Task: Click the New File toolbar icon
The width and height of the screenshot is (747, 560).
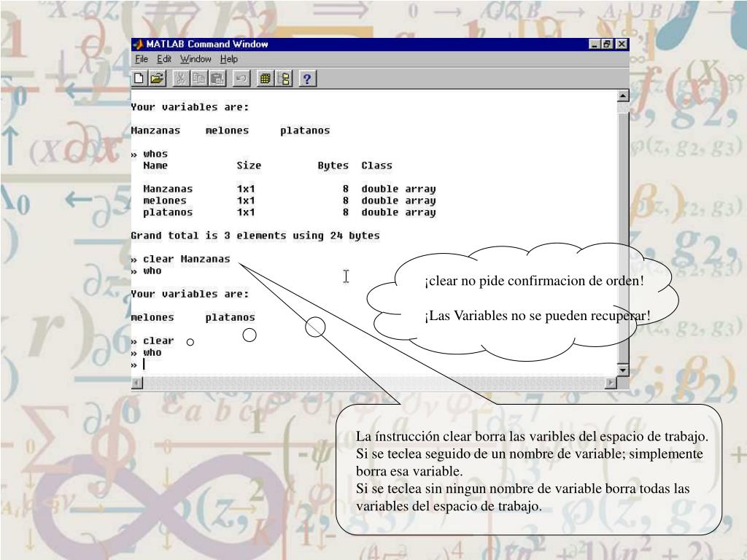Action: click(x=139, y=79)
